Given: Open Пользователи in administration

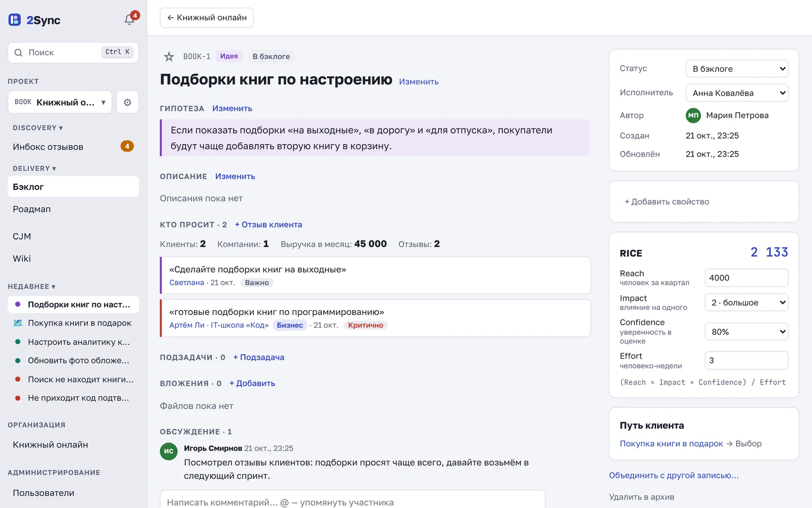Looking at the screenshot, I should [x=73, y=493].
